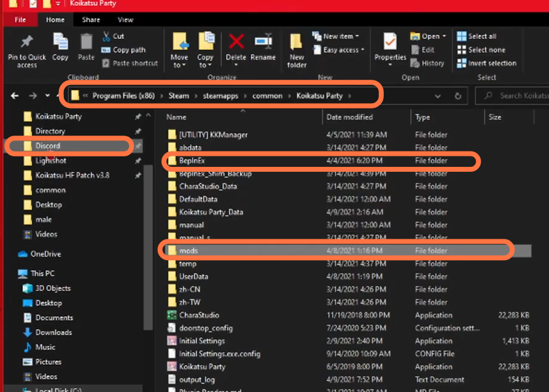The width and height of the screenshot is (549, 392).
Task: Expand the address bar history dropdown
Action: pyautogui.click(x=438, y=96)
